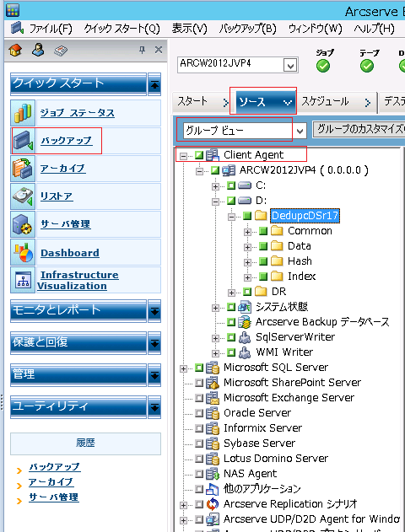405x532 pixels.
Task: Click the Backup server icon
Action: pyautogui.click(x=23, y=141)
